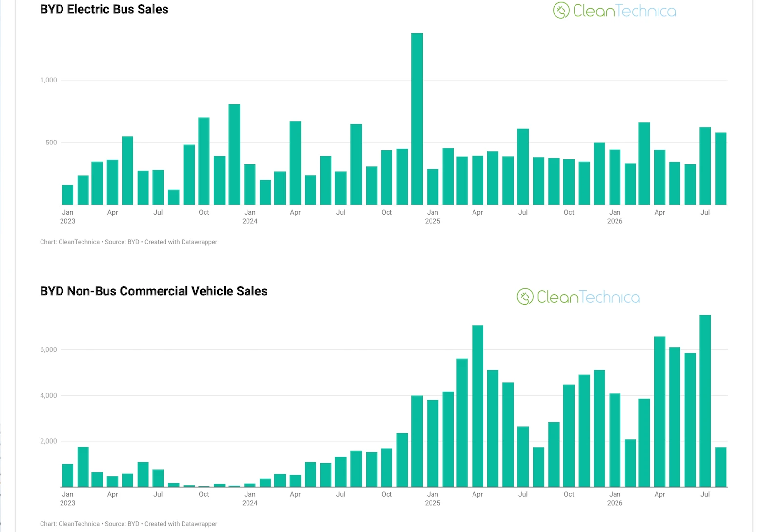
Task: Click the January 2025 bar in Electric Bus chart
Action: [x=432, y=187]
